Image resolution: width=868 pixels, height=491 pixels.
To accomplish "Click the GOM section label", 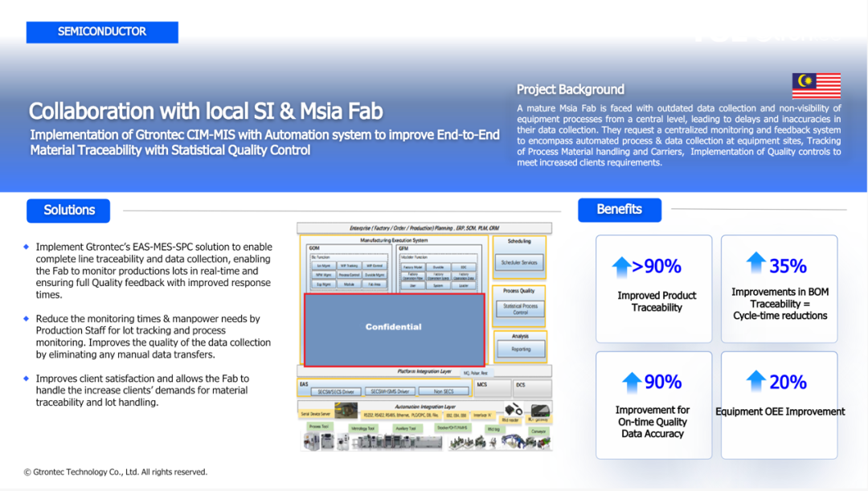I will [x=314, y=248].
